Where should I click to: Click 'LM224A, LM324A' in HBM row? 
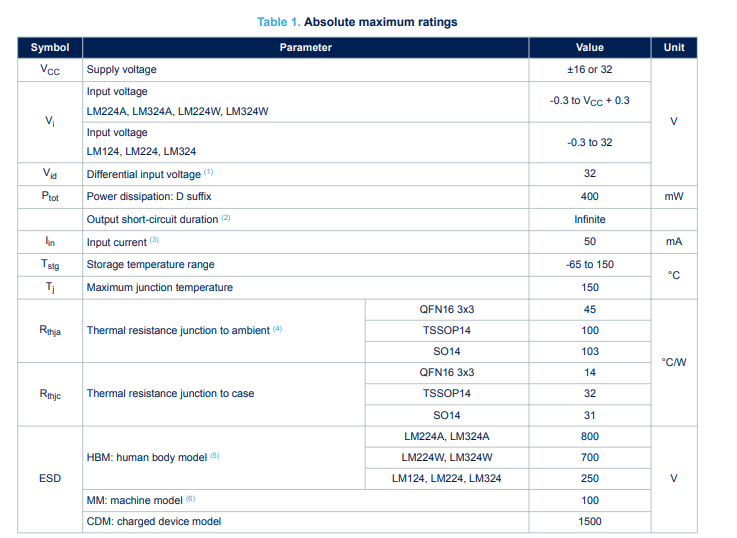tap(447, 437)
